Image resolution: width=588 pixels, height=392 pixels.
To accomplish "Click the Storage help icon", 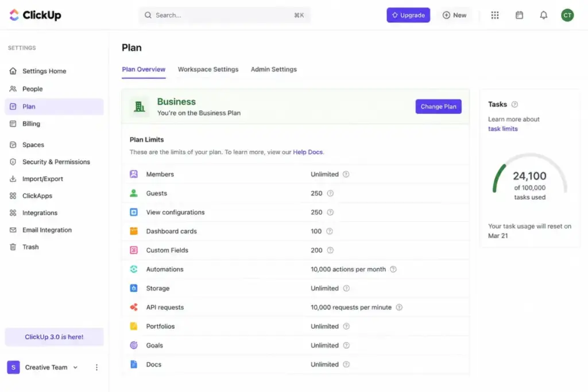I will (x=346, y=288).
